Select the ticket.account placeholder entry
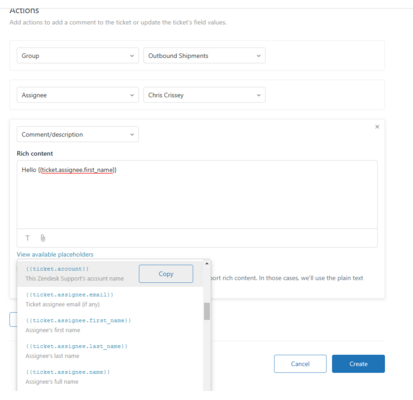Screen dimensions: 413x400 75,273
